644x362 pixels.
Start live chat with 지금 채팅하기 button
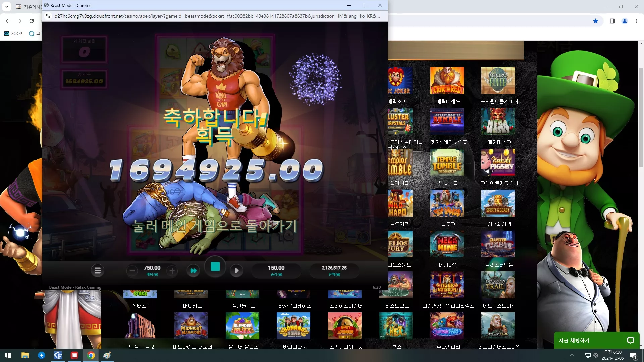click(x=596, y=340)
